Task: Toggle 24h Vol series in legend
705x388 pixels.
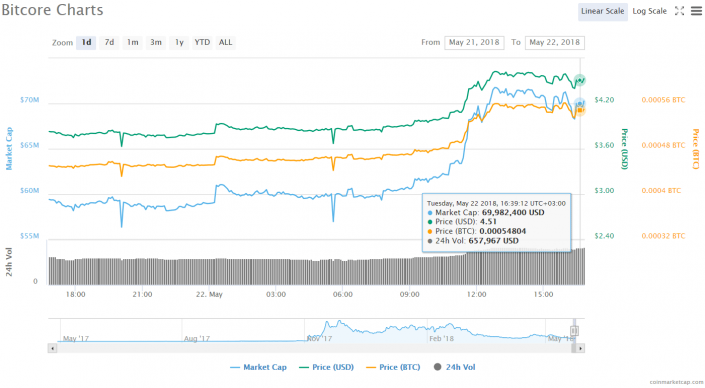Action: pyautogui.click(x=454, y=367)
